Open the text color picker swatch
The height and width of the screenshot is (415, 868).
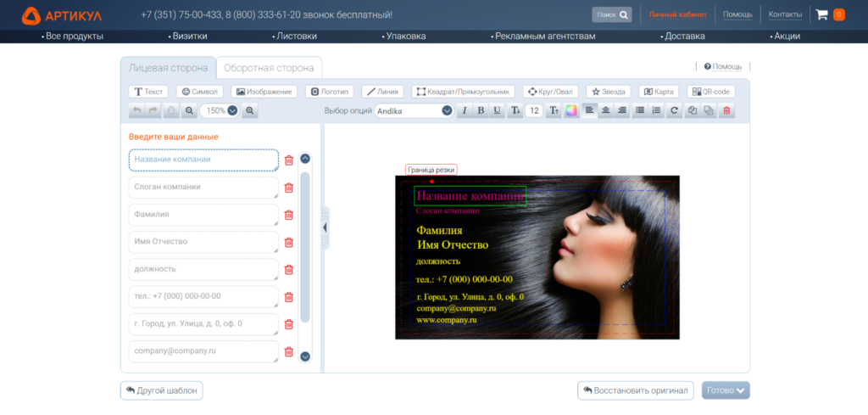tap(571, 110)
